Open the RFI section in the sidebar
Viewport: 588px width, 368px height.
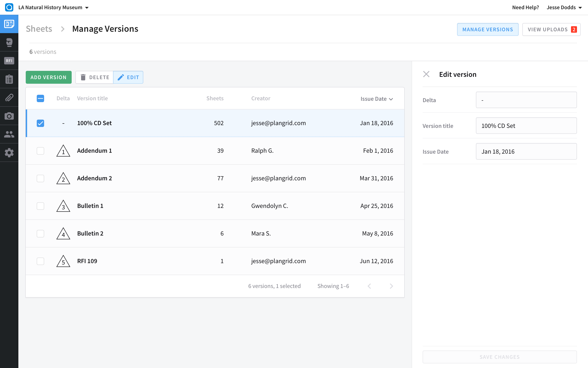point(9,60)
